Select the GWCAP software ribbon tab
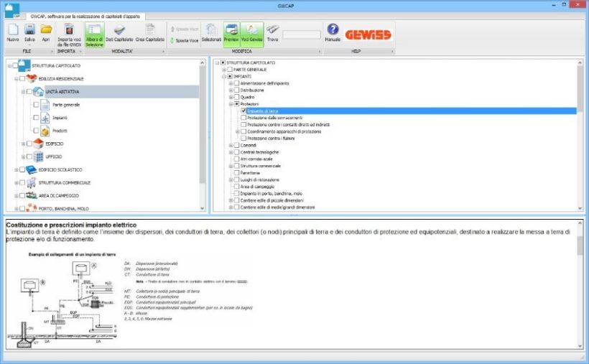 click(85, 16)
